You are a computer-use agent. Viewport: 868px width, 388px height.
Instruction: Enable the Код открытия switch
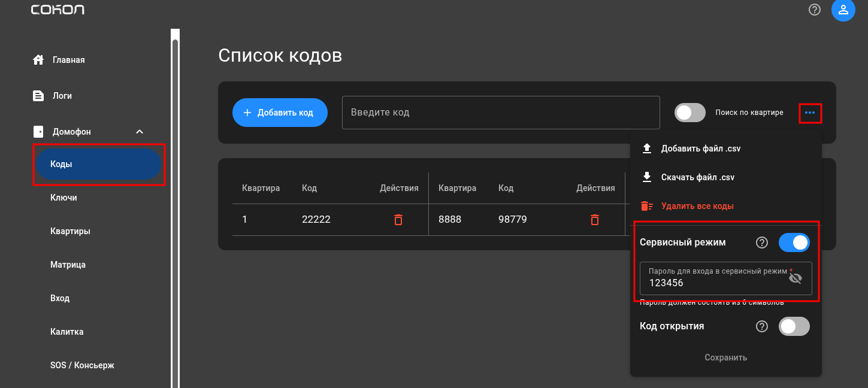click(x=794, y=326)
